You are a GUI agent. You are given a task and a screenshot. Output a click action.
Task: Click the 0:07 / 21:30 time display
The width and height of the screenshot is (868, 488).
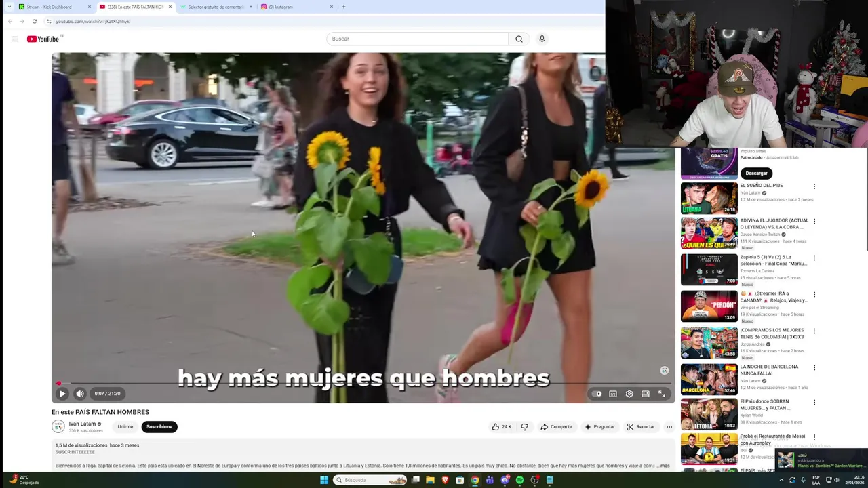coord(107,394)
